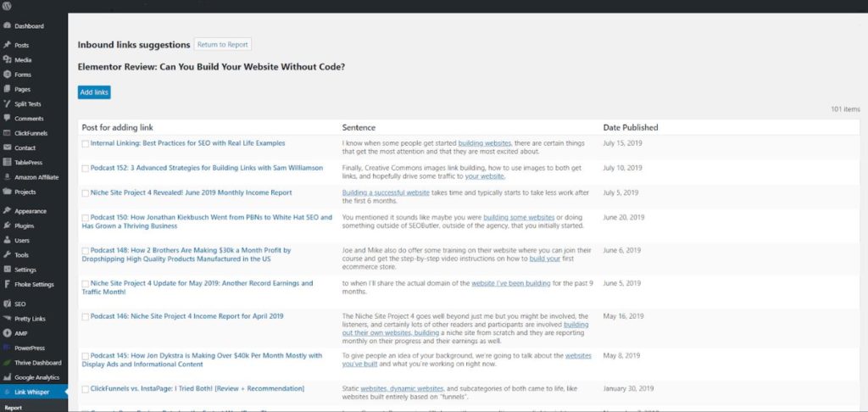Check the Podcast 148 row checkbox
The image size is (868, 412).
86,251
